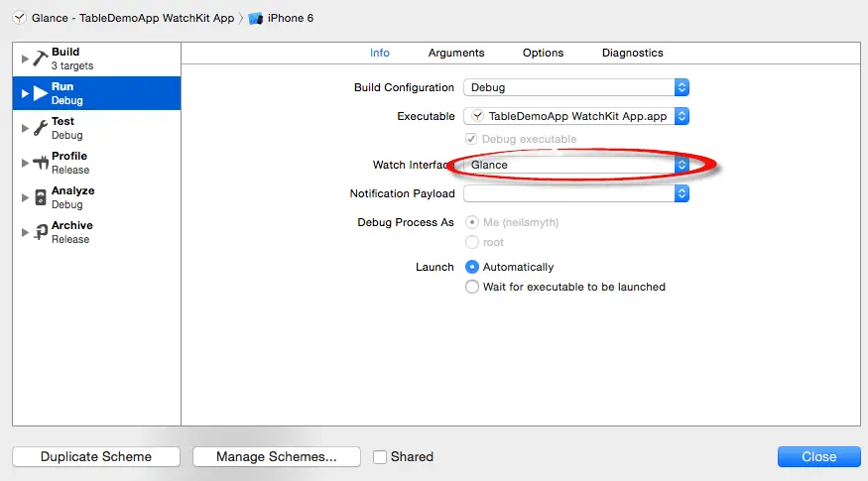Expand the Build disclosure triangle

coord(25,59)
